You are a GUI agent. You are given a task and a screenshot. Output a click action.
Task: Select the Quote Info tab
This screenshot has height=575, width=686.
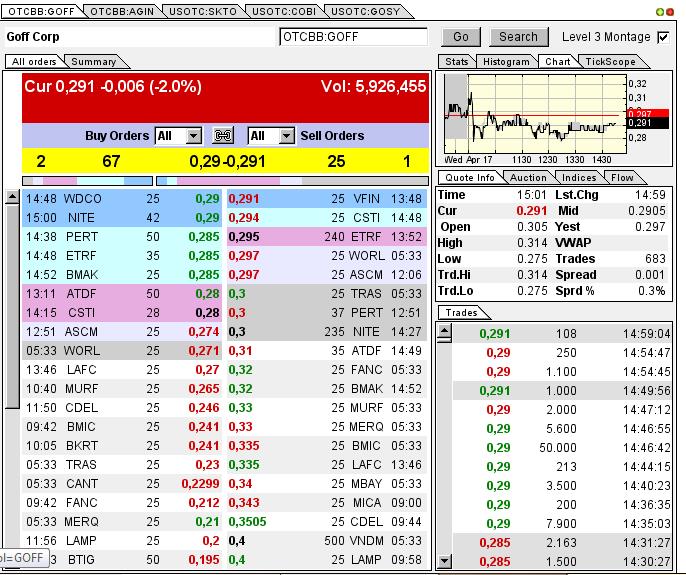(x=470, y=178)
